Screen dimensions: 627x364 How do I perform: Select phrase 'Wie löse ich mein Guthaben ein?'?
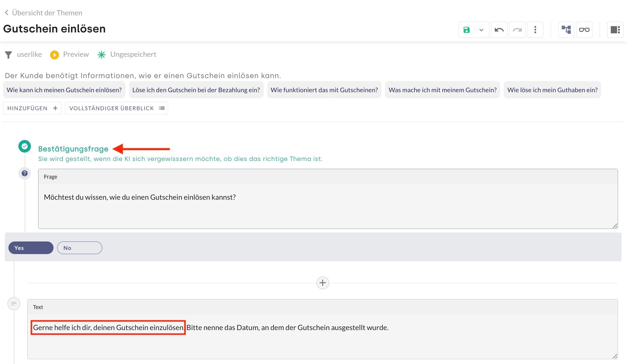pyautogui.click(x=552, y=90)
